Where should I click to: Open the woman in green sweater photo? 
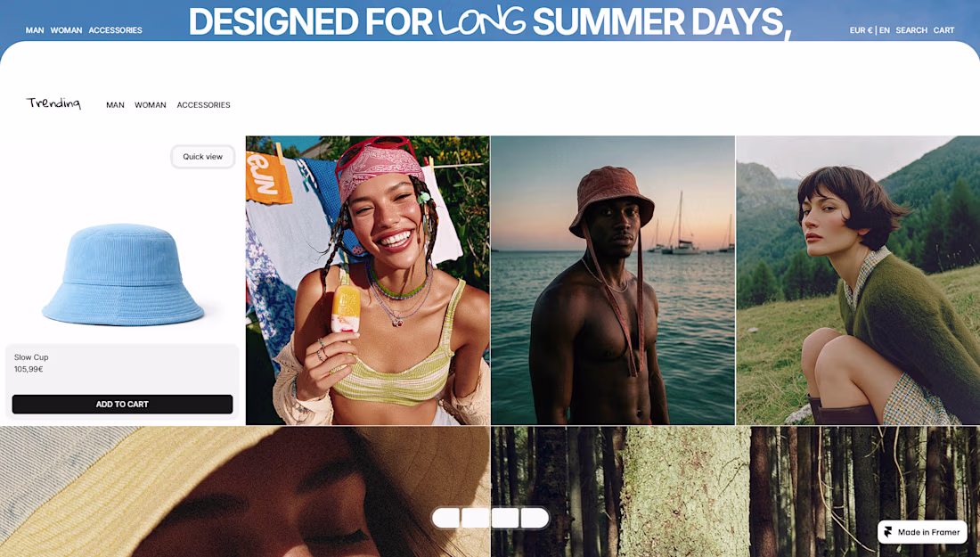[858, 280]
